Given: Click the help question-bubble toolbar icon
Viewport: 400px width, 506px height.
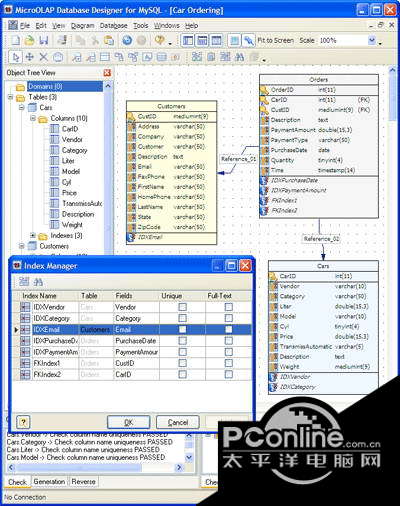Looking at the screenshot, I should 160,41.
